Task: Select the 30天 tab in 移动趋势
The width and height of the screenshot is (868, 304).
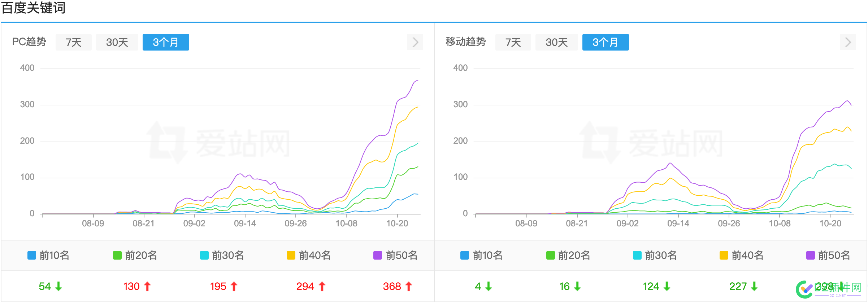Action: pos(556,42)
